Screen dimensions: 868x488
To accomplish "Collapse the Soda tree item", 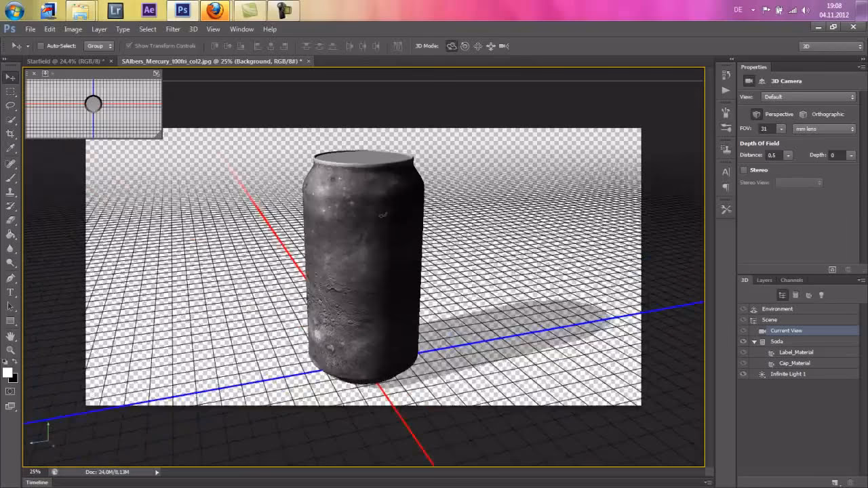I will point(753,342).
